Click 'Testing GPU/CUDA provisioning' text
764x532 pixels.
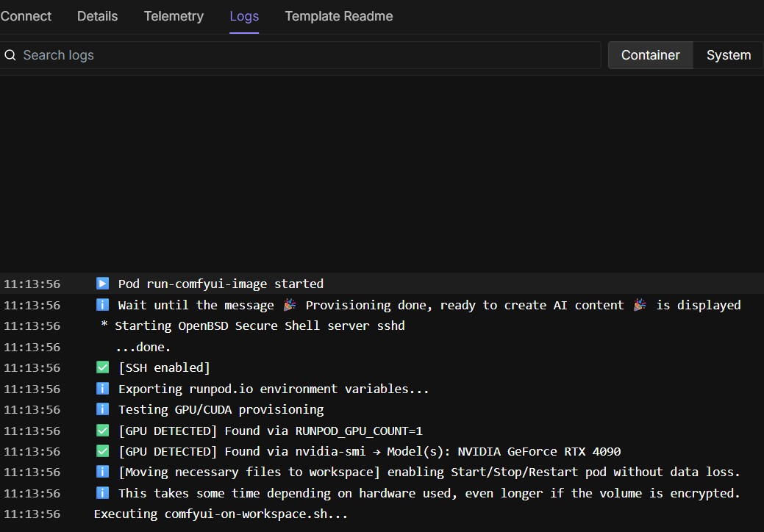click(221, 409)
